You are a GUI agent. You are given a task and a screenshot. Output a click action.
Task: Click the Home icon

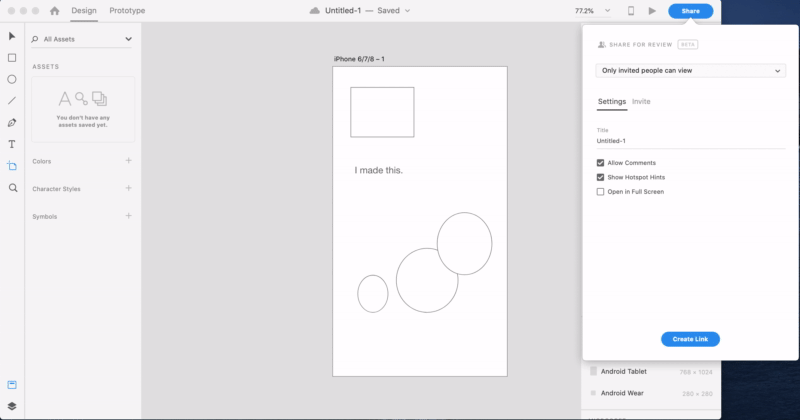[x=55, y=11]
